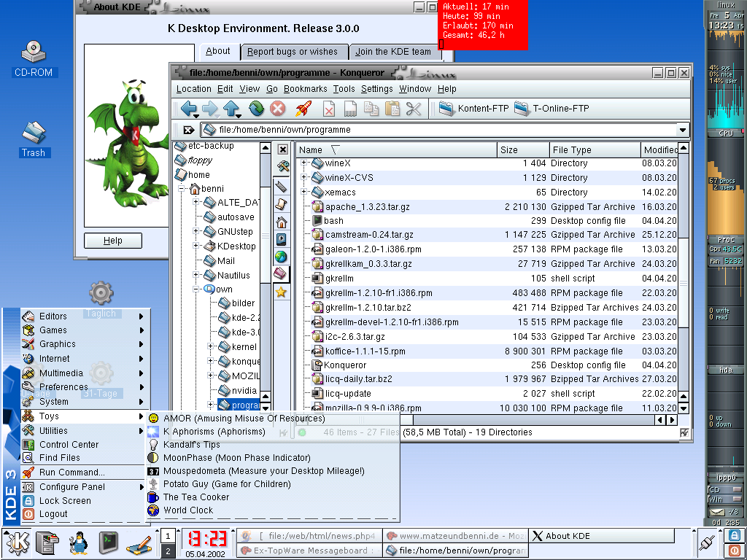Collapse the benni tree node
The image size is (747, 560).
(x=181, y=189)
